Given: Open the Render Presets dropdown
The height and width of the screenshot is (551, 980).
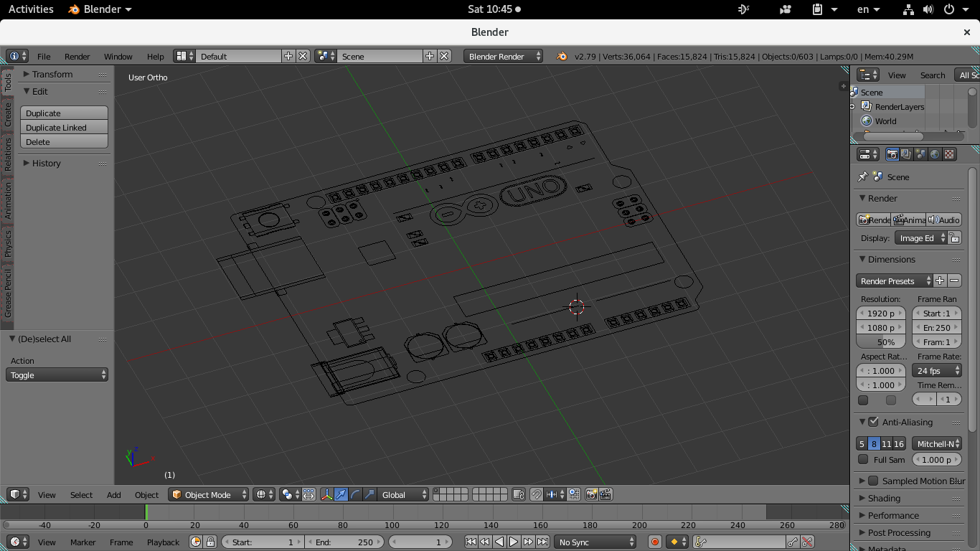Looking at the screenshot, I should [894, 281].
